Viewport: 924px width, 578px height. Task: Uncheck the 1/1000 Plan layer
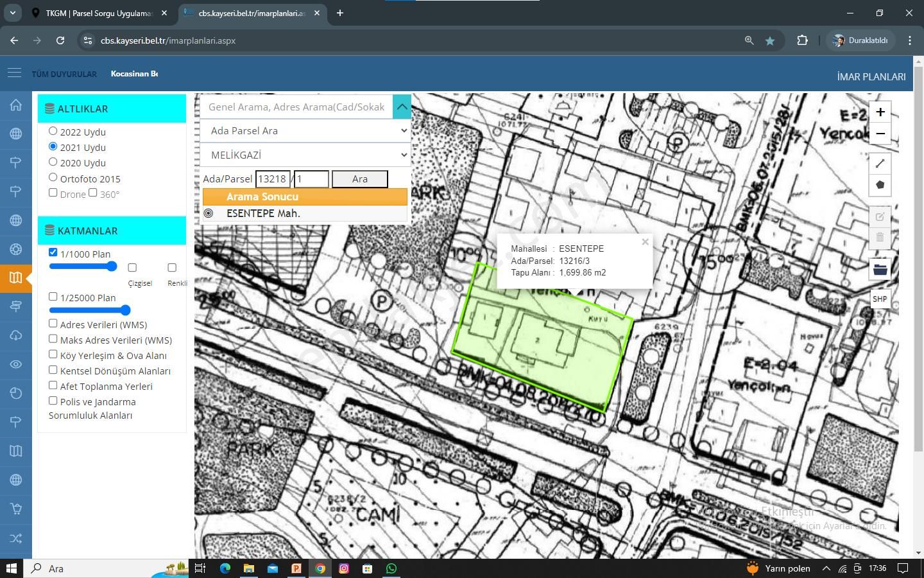[53, 252]
